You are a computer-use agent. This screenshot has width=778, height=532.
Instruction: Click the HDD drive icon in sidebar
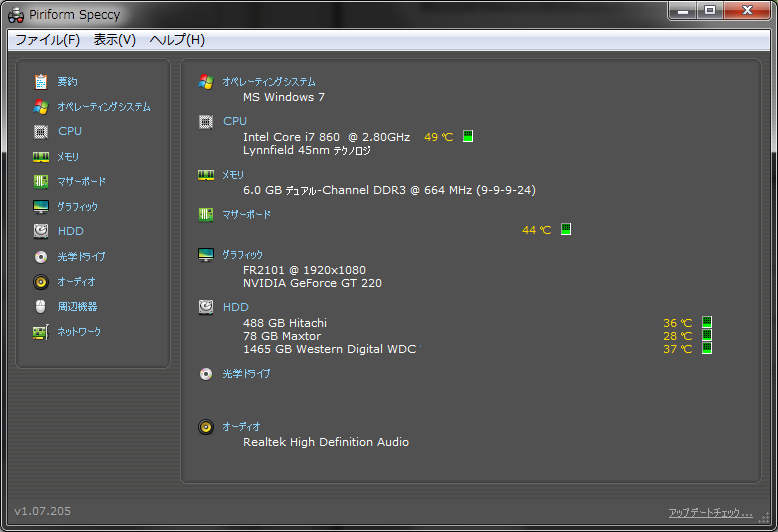click(x=41, y=231)
